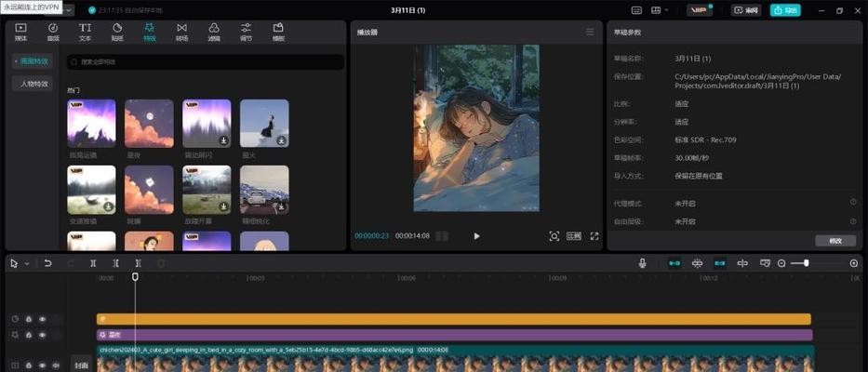
Task: Zoom in the timeline with plus icon
Action: tap(854, 263)
